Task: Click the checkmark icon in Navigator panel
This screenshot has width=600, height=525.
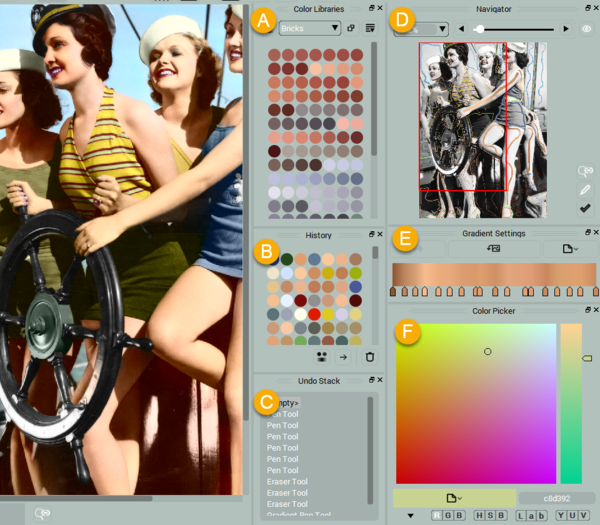Action: tap(585, 208)
